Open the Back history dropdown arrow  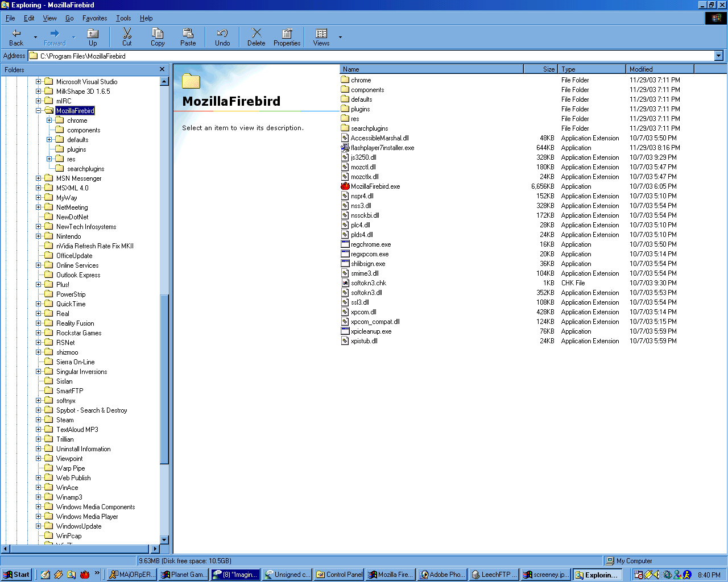(35, 38)
